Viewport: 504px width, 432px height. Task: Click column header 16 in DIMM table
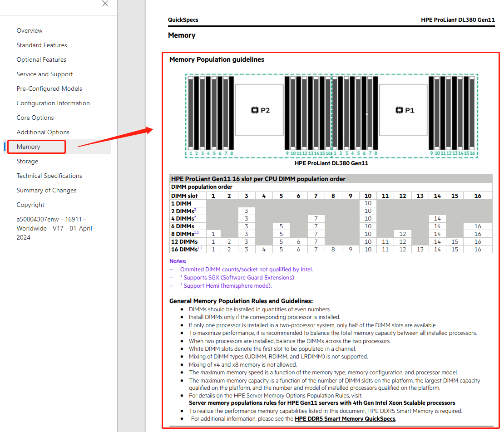click(x=478, y=196)
